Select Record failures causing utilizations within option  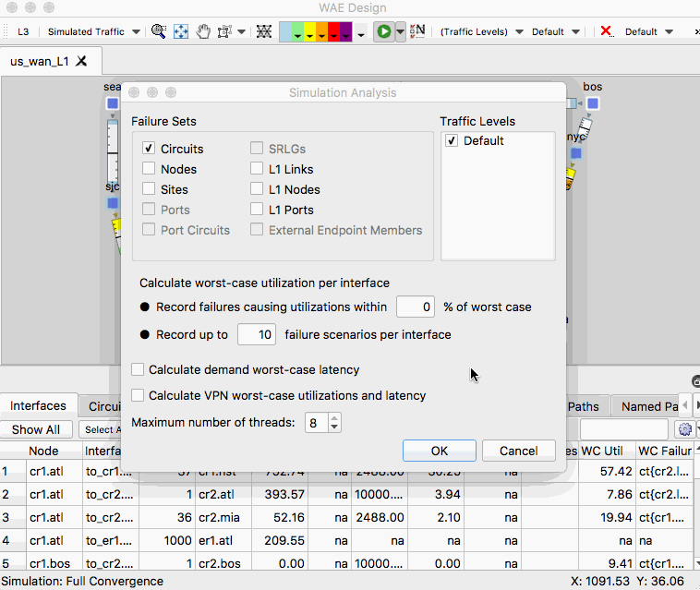145,307
